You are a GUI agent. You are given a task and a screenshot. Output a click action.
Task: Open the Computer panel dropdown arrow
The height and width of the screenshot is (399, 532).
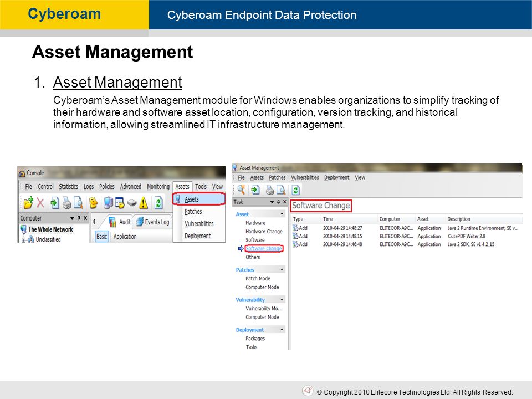72,218
